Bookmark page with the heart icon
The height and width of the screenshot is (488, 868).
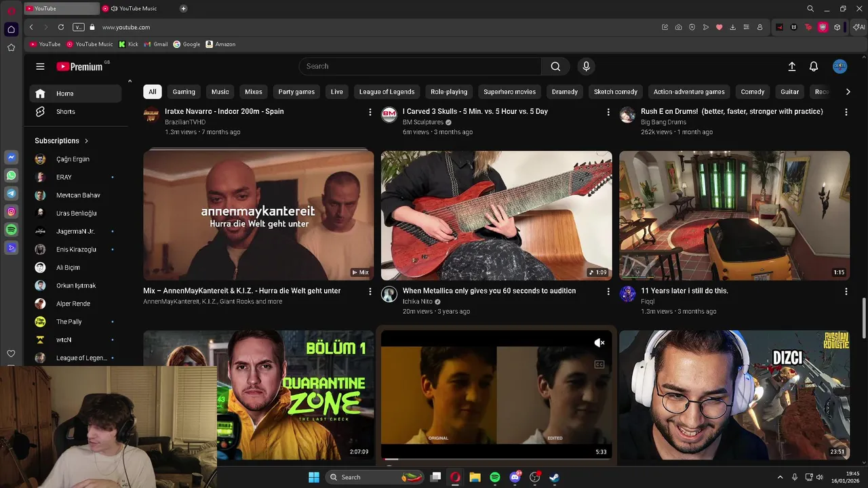coord(719,27)
